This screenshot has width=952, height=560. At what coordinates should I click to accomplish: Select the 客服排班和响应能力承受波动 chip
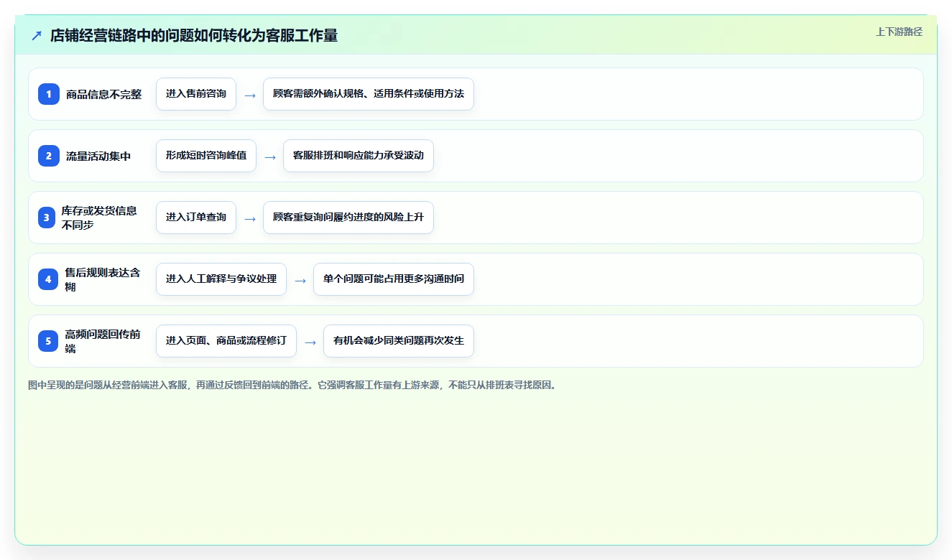[x=359, y=156]
